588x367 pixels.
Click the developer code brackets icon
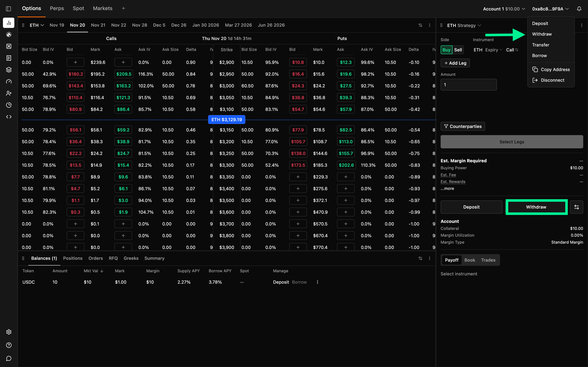9,117
